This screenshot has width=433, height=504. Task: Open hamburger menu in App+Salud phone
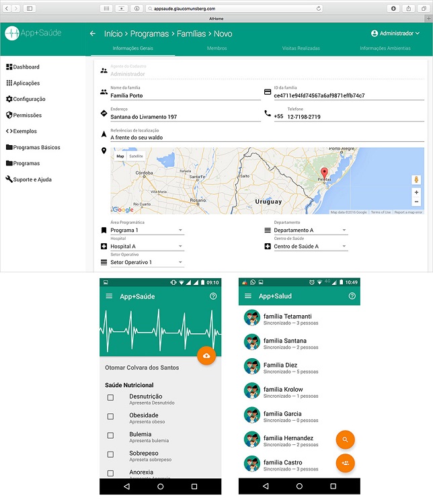click(248, 296)
